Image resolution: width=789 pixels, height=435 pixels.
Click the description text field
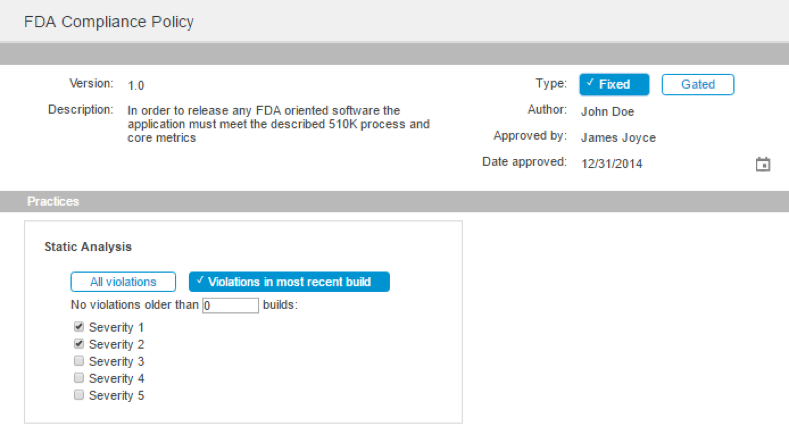pos(278,124)
